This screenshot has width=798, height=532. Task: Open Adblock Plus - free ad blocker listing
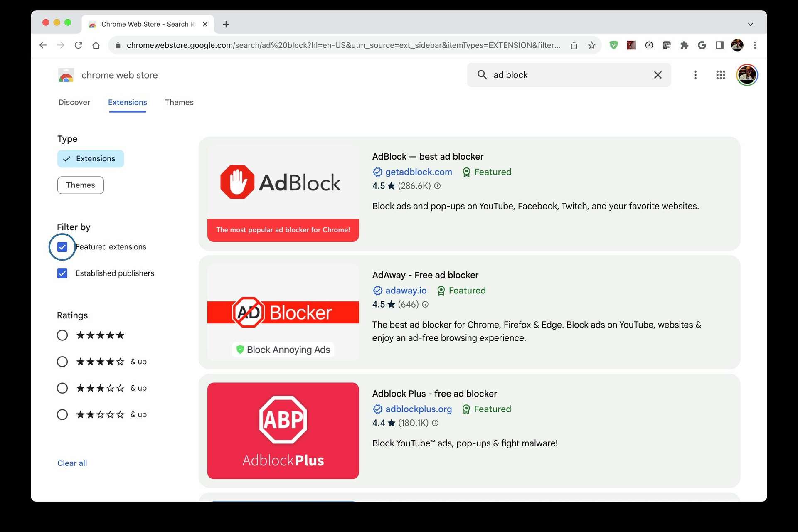point(434,394)
